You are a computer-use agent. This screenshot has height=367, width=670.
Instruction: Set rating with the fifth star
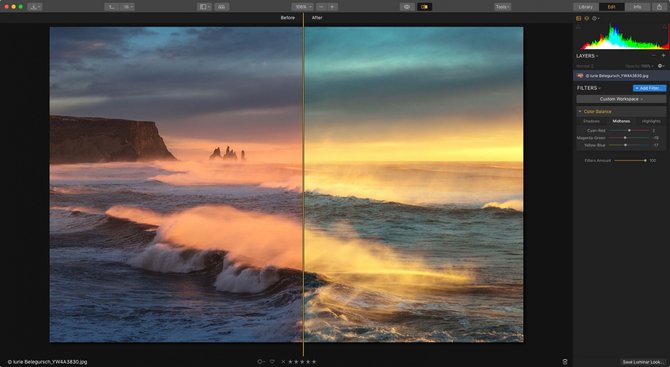314,361
